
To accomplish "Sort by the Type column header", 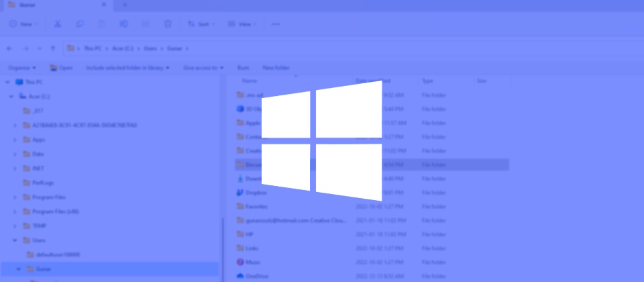I will point(427,81).
